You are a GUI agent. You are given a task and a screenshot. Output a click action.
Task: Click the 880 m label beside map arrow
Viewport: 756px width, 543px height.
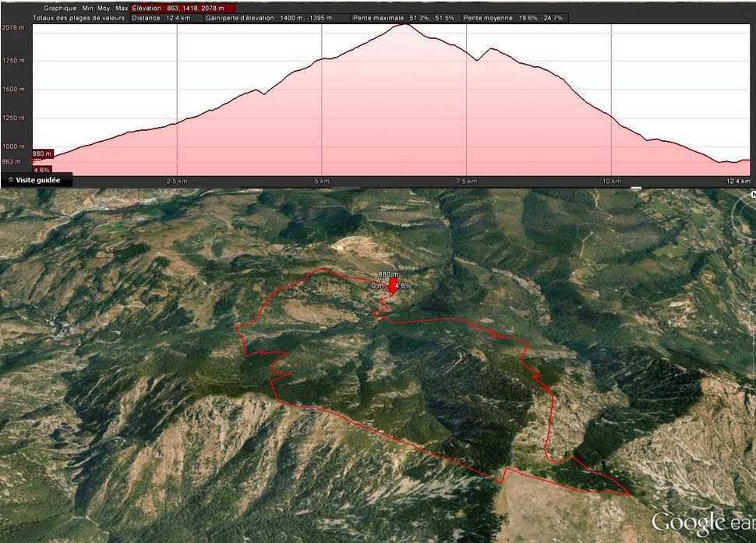pos(387,275)
